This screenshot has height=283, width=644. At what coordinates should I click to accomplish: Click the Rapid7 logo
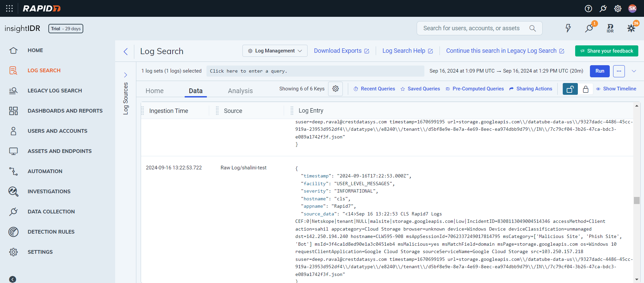(x=42, y=8)
